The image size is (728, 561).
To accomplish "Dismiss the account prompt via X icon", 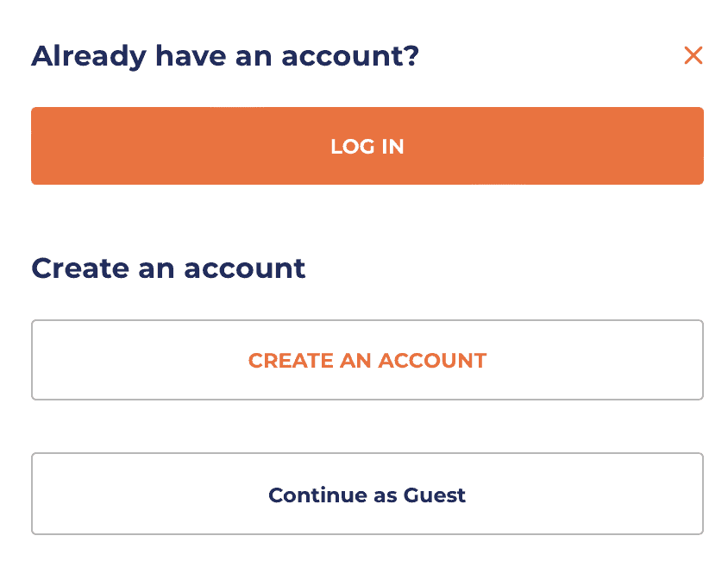I will coord(693,56).
